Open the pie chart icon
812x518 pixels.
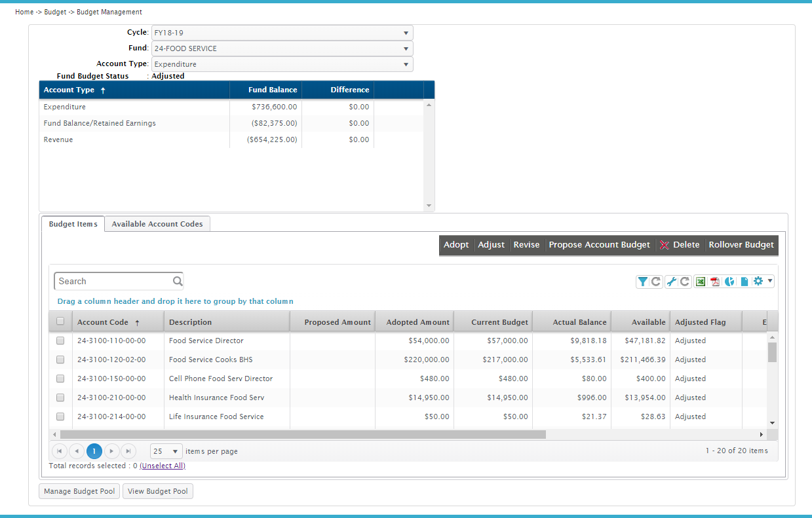(729, 282)
